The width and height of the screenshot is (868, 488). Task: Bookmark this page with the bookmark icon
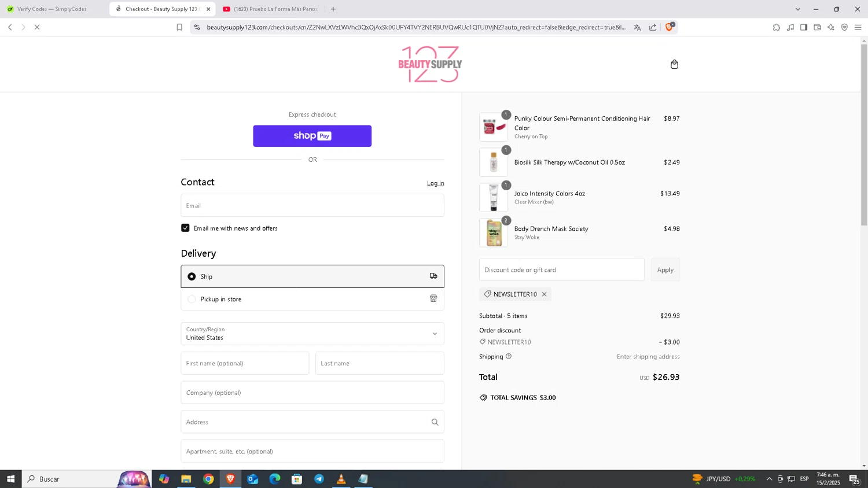[179, 27]
